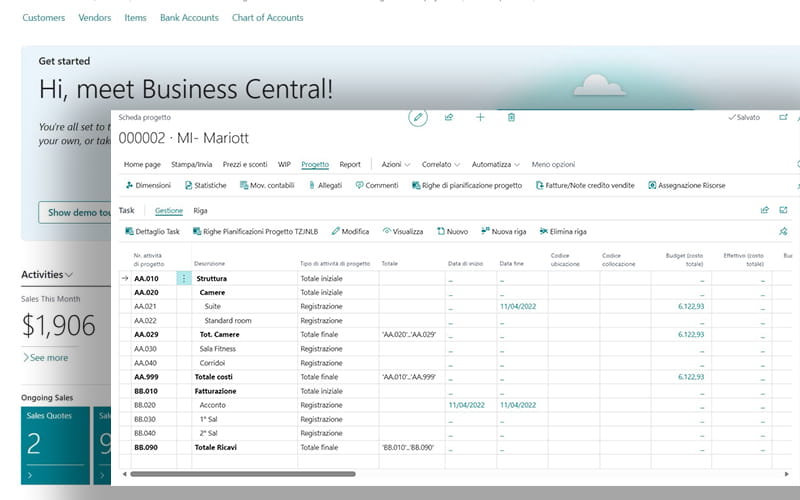Image resolution: width=800 pixels, height=500 pixels.
Task: Open Statistiche in the action bar
Action: point(204,185)
